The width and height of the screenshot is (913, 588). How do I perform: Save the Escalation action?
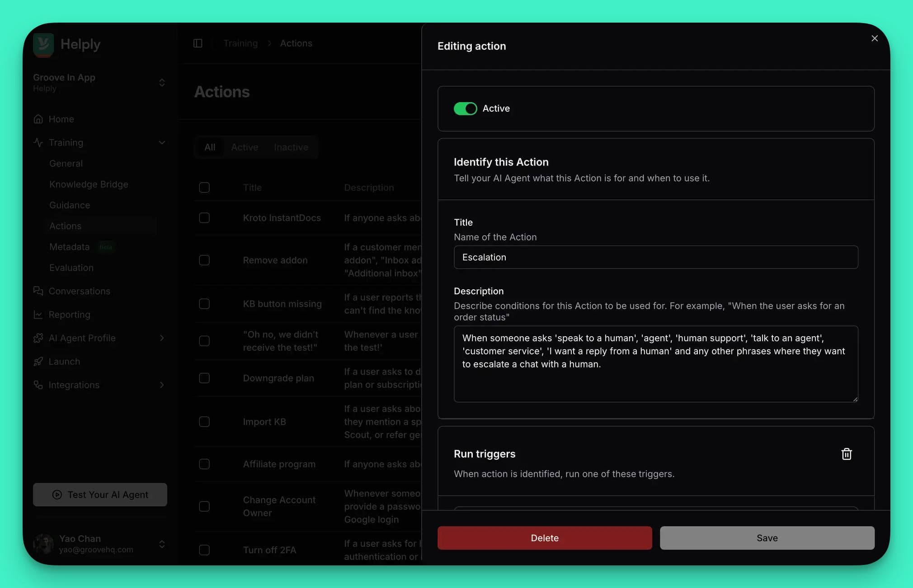766,538
